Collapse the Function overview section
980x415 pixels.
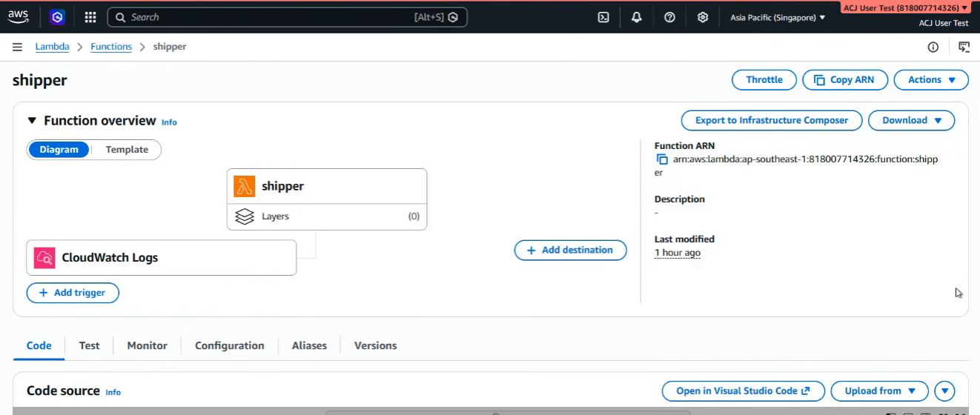coord(32,121)
